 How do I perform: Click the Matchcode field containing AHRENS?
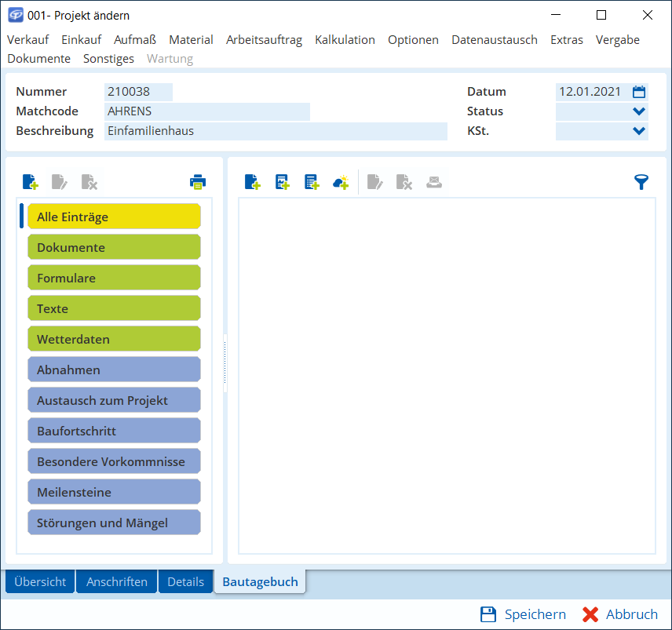(x=207, y=111)
